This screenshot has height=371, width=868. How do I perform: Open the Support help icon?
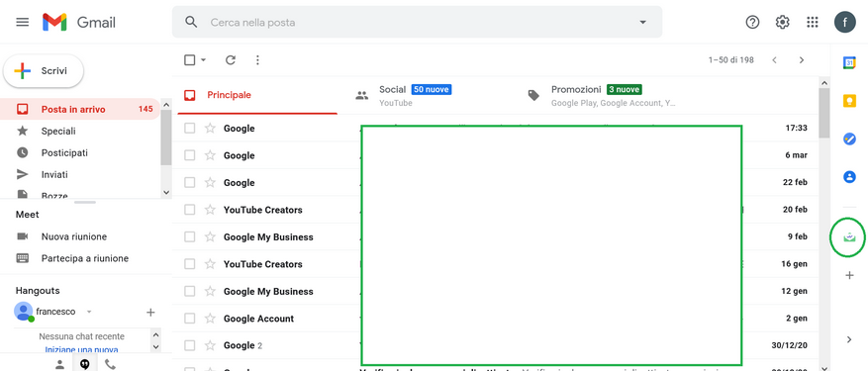point(752,22)
